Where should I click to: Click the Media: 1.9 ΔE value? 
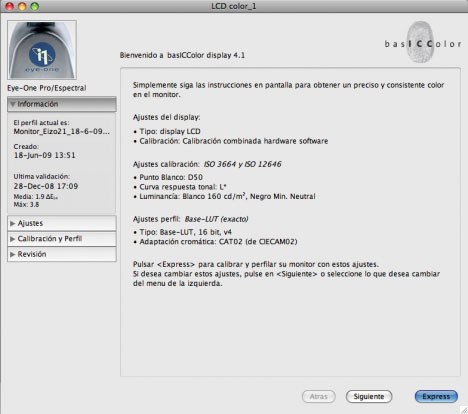(36, 197)
